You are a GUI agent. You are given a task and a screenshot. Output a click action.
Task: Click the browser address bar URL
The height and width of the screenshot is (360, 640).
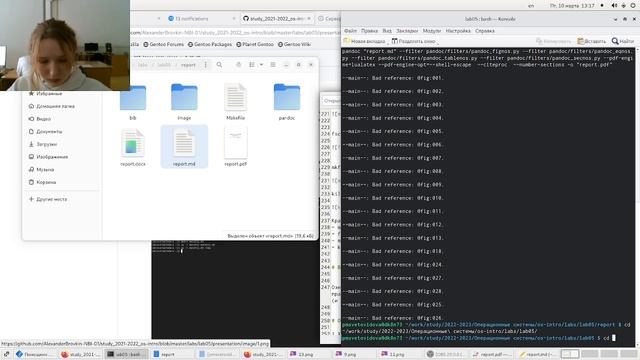coord(236,32)
